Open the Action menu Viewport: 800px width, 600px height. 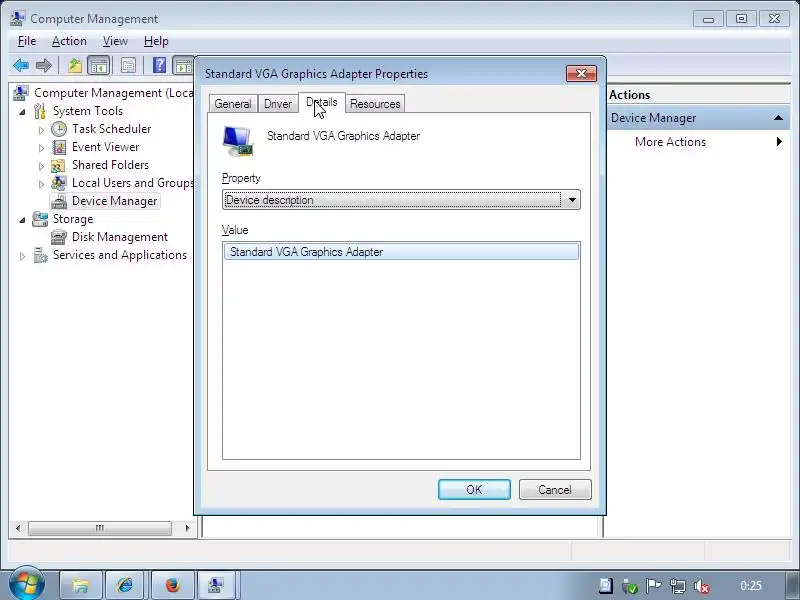(x=69, y=41)
